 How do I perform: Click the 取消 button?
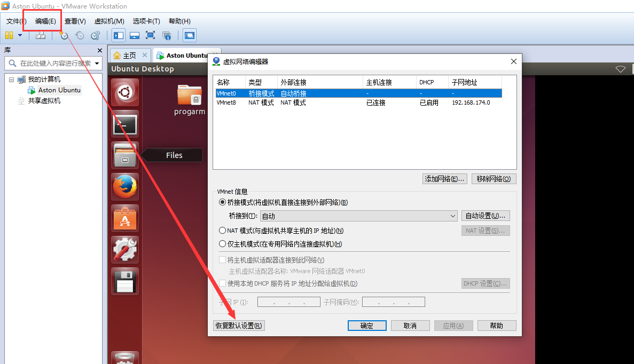[410, 326]
